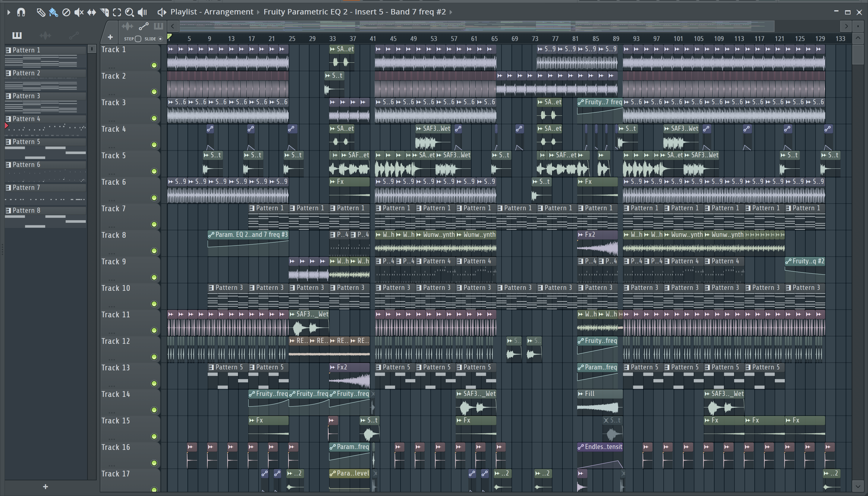Select the Slip tool
This screenshot has width=868, height=496.
91,13
